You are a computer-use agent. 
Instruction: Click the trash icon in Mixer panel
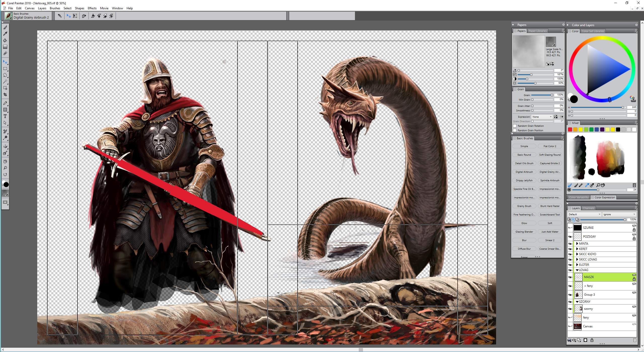point(634,185)
